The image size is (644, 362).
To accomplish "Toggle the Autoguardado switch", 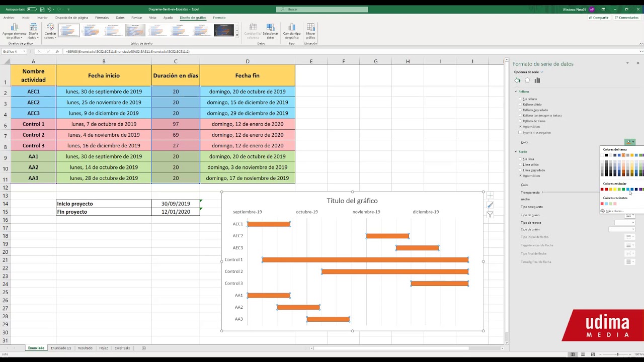I will pos(31,9).
